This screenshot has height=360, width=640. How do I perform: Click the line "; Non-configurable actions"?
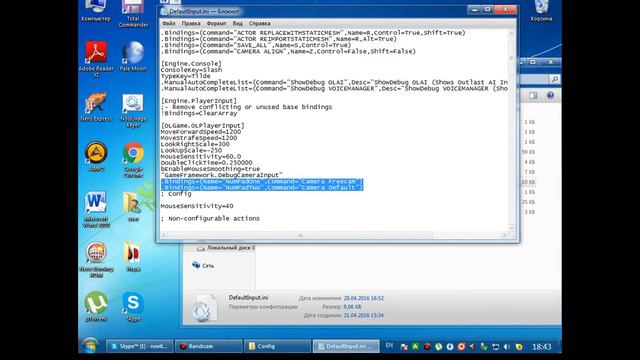click(x=210, y=219)
